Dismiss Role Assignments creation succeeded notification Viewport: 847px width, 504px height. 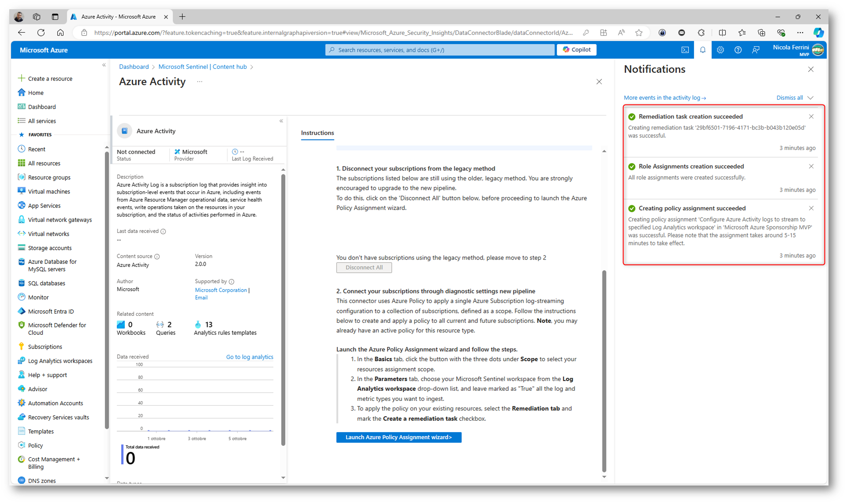click(811, 167)
